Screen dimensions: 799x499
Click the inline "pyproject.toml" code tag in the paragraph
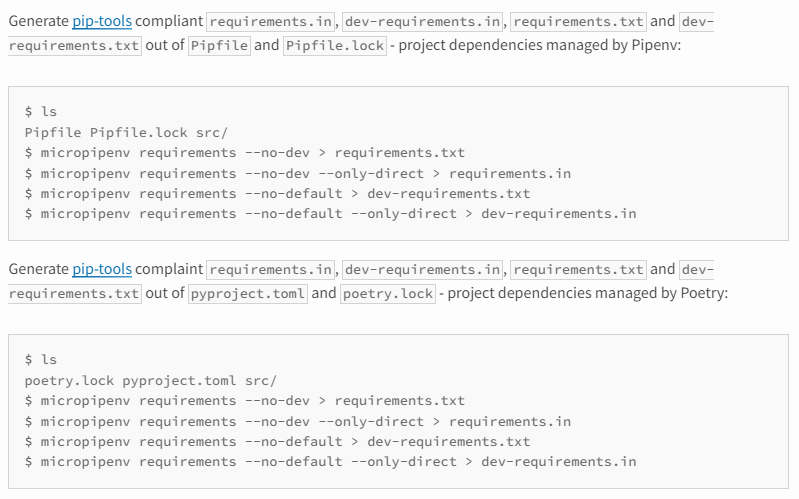click(249, 294)
